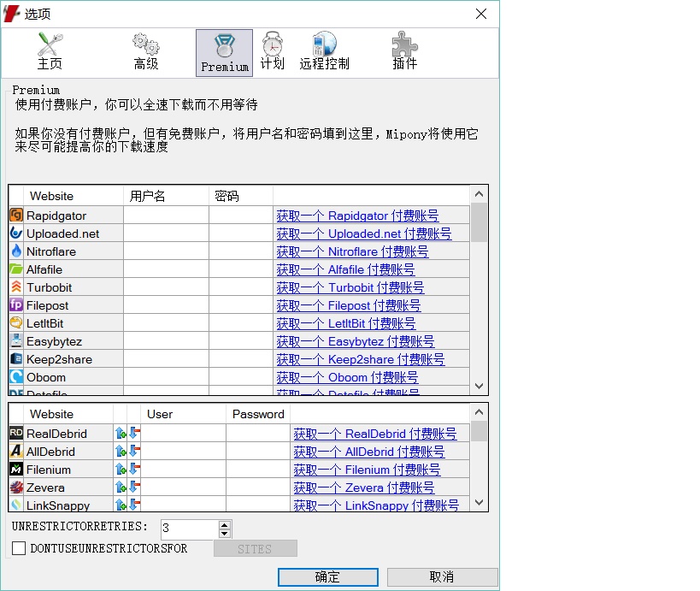Decrease UNRESTRICTORRETRIES with the down spinner
700x591 pixels.
click(x=225, y=534)
